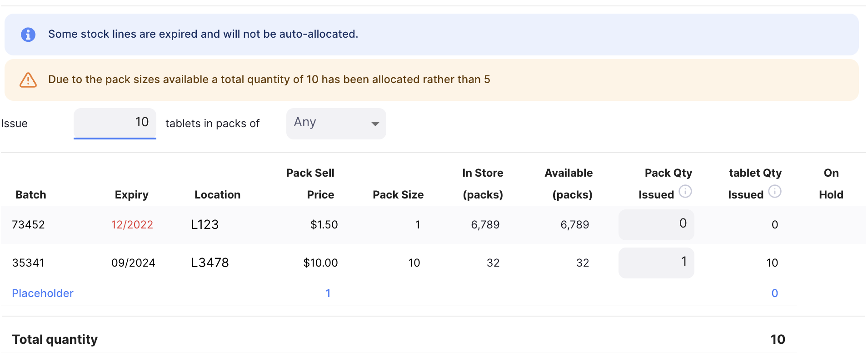The height and width of the screenshot is (357, 868).
Task: Select batch number 73452
Action: [28, 225]
